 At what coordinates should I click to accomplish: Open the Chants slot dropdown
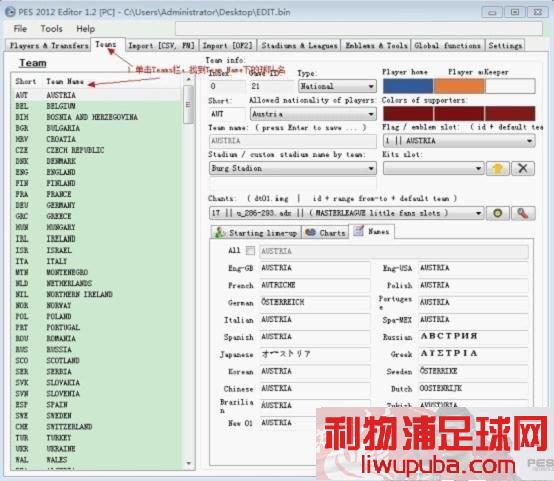(346, 213)
